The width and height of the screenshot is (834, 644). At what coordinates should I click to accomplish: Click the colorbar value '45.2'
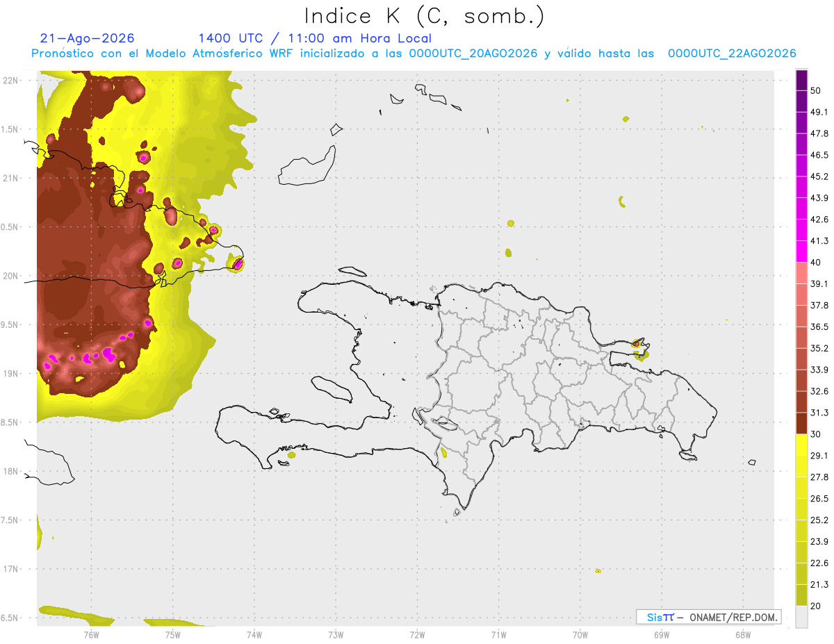pyautogui.click(x=819, y=176)
